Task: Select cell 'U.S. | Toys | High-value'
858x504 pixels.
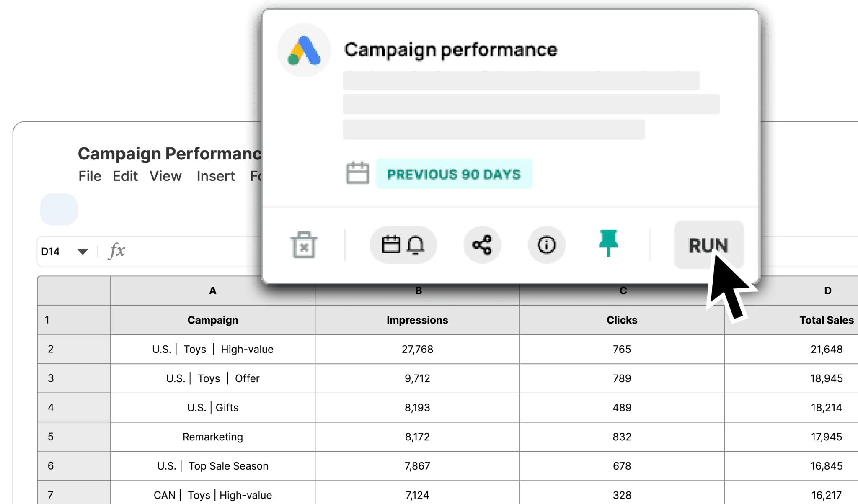Action: tap(213, 349)
